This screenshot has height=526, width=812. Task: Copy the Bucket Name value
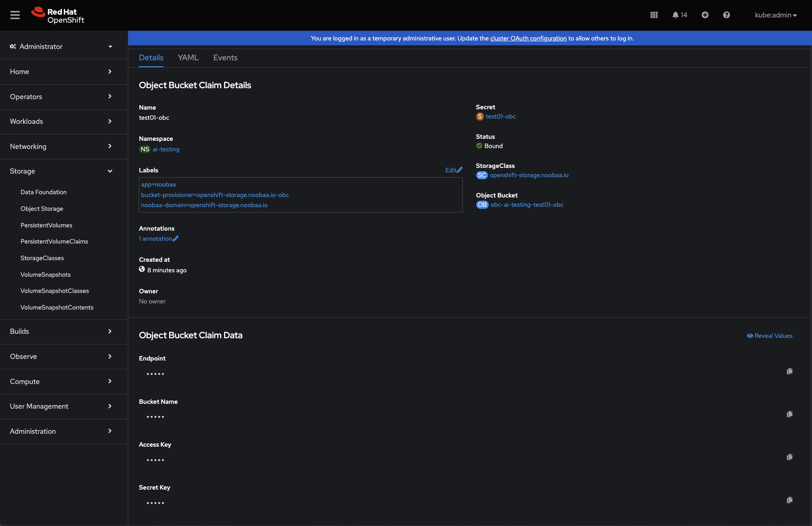(x=789, y=414)
